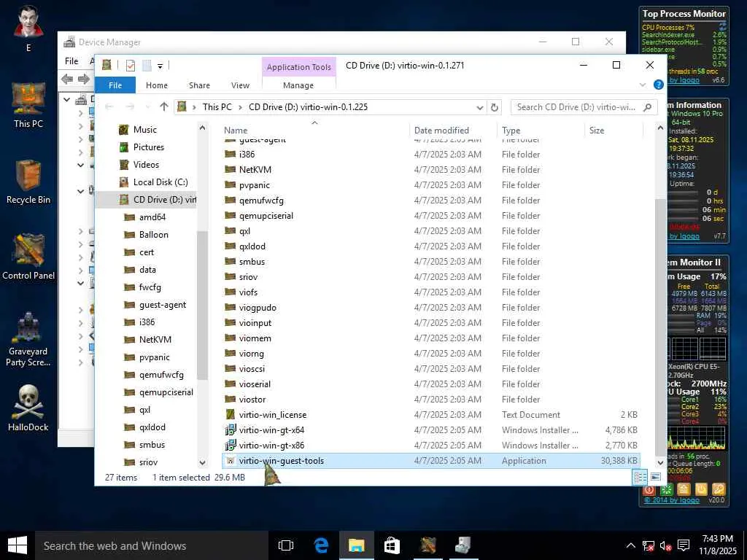
Task: Open the View ribbon tab
Action: tap(240, 85)
